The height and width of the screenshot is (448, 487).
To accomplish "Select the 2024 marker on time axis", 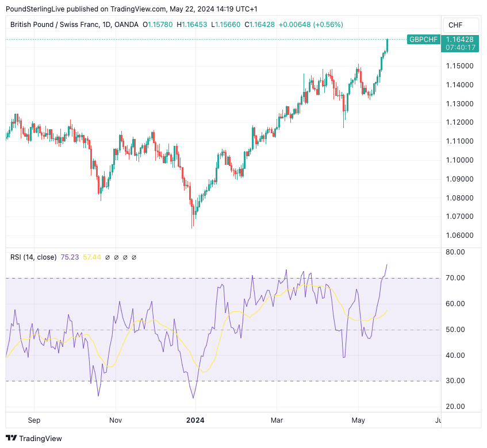I will pos(195,420).
